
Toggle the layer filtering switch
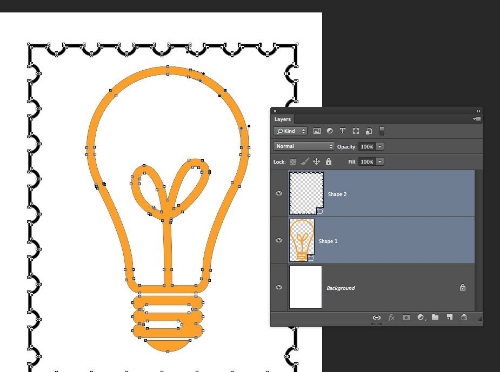382,131
